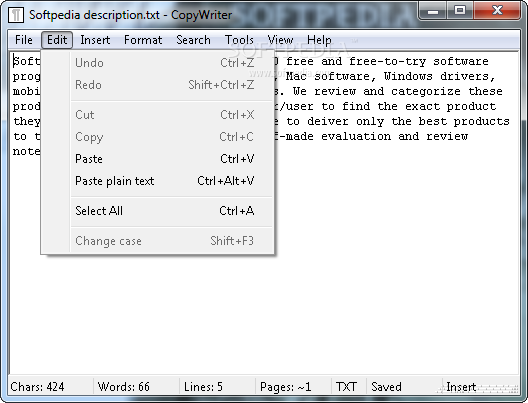The height and width of the screenshot is (403, 528).
Task: Open the File menu
Action: tap(24, 40)
